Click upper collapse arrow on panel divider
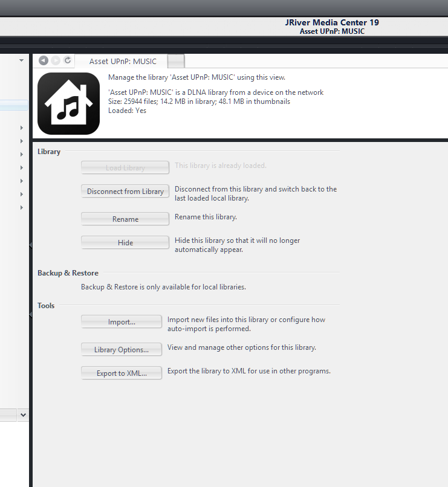Image resolution: width=448 pixels, height=487 pixels. tap(31, 243)
